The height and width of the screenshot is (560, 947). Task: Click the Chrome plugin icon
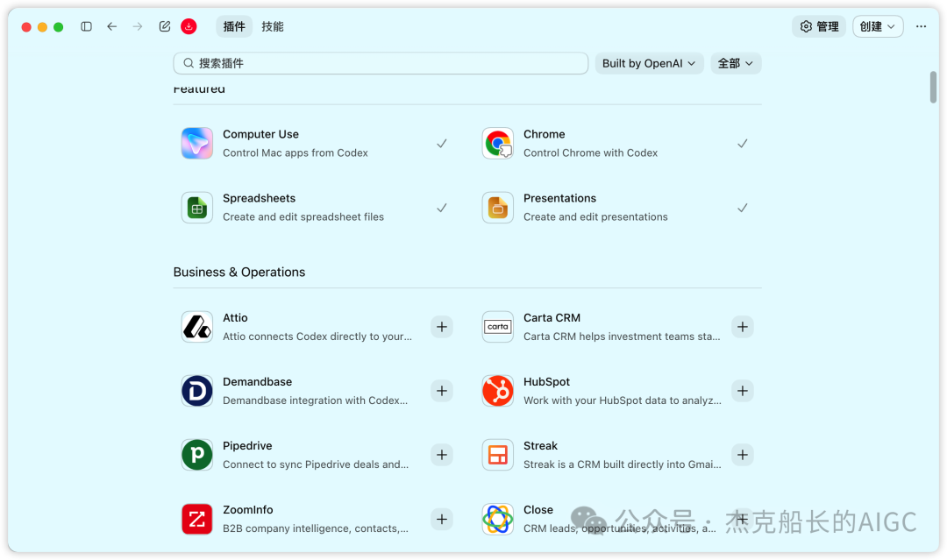pos(498,143)
